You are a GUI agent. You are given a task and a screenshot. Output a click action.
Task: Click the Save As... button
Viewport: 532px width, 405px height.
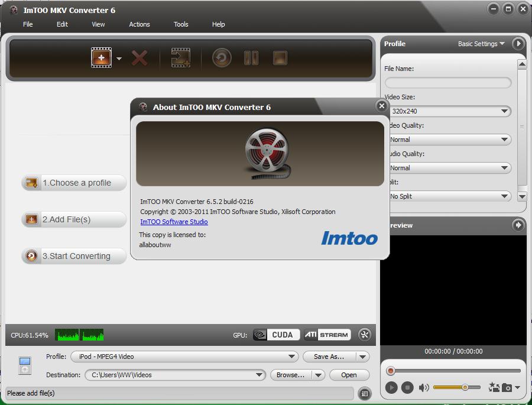tap(329, 357)
